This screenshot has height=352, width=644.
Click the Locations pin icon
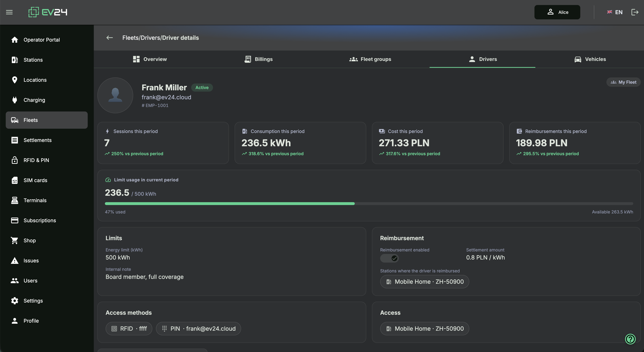[x=15, y=80]
